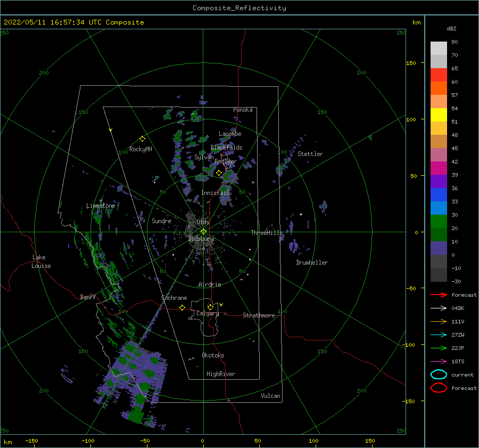This screenshot has height=448, width=479.
Task: Click the yellow diamond marker beside RockyMH
Action: tap(142, 139)
